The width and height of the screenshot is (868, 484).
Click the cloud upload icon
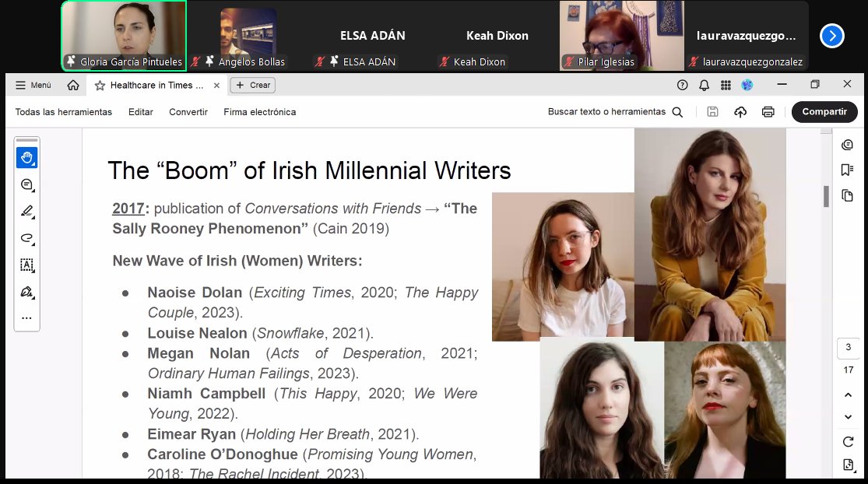tap(740, 112)
